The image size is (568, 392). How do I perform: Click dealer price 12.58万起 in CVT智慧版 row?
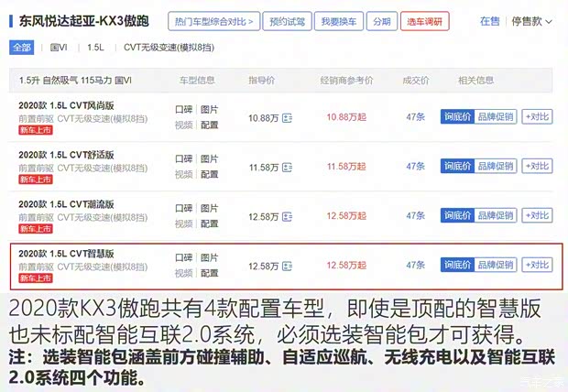pos(346,266)
